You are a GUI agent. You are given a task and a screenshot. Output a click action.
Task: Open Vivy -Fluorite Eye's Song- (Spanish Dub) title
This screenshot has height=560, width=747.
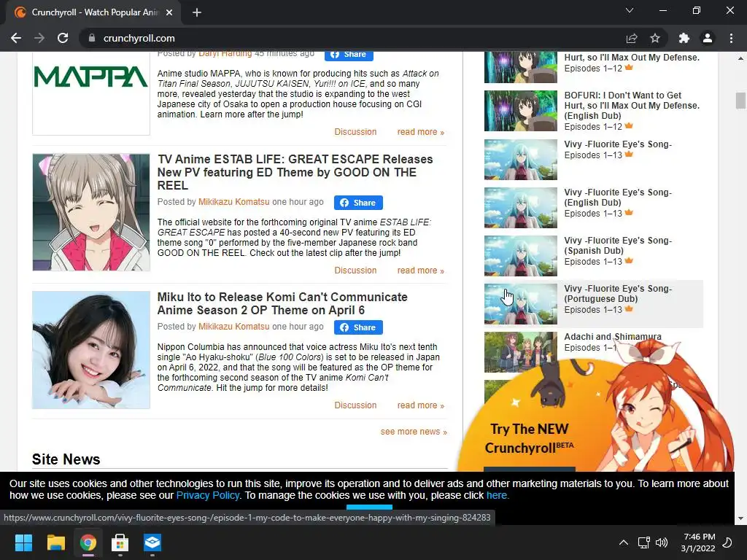click(618, 245)
